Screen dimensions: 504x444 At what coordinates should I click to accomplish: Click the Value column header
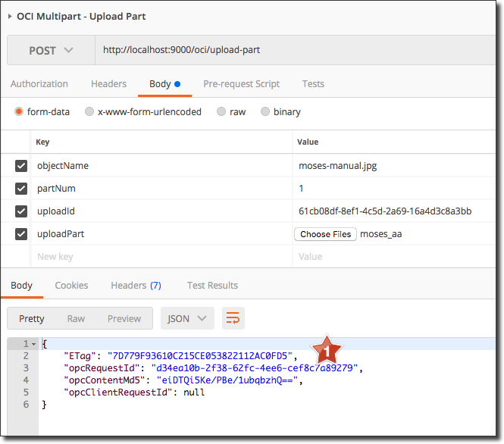(308, 142)
